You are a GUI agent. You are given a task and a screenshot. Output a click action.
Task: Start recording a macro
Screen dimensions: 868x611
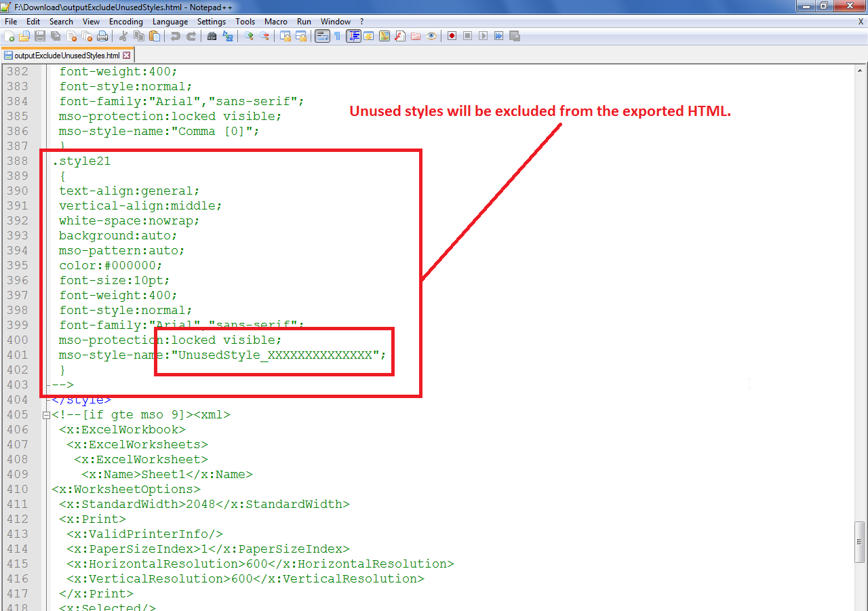[x=452, y=36]
